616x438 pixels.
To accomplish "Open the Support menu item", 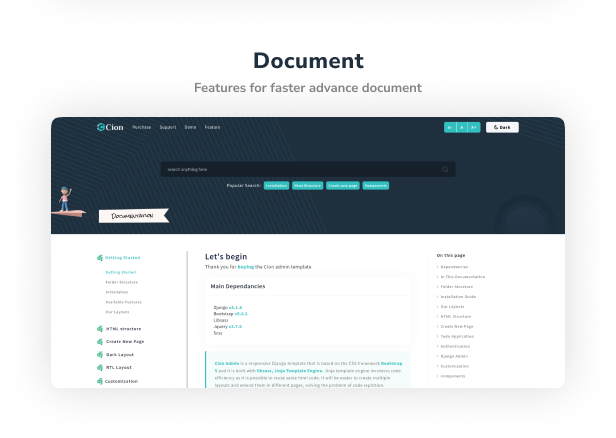I will pyautogui.click(x=167, y=127).
